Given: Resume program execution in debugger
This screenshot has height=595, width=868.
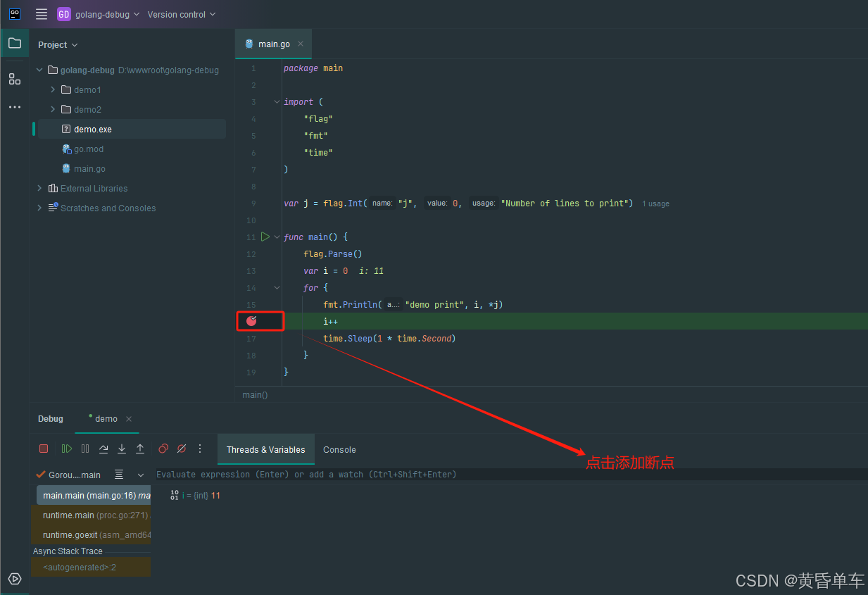Looking at the screenshot, I should point(67,449).
